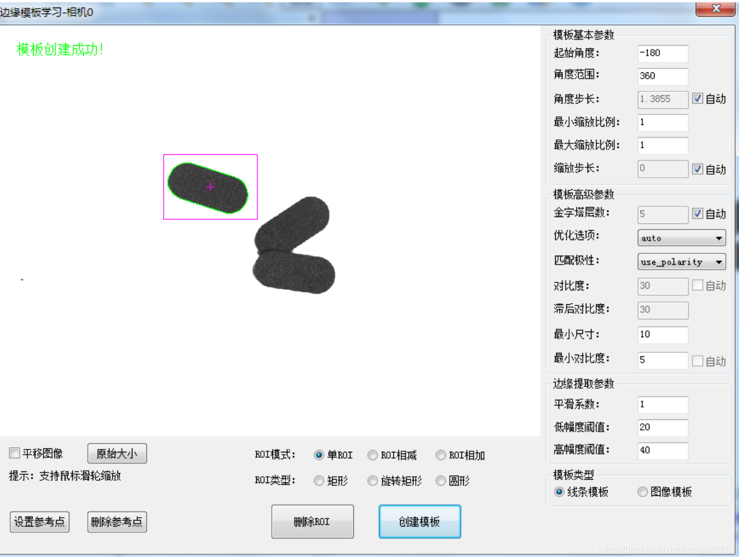Click the 设置参考点 button
This screenshot has width=739, height=560.
(39, 522)
